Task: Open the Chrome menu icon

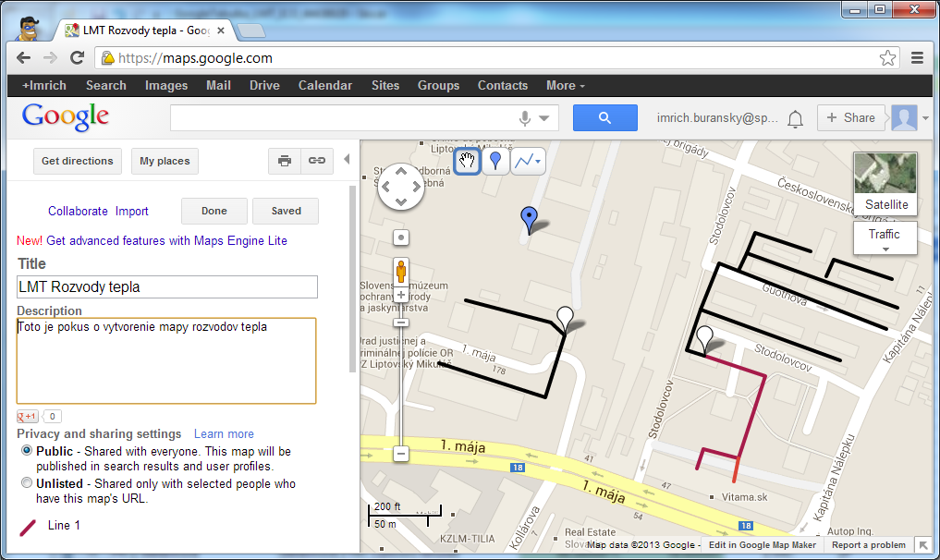Action: tap(917, 58)
